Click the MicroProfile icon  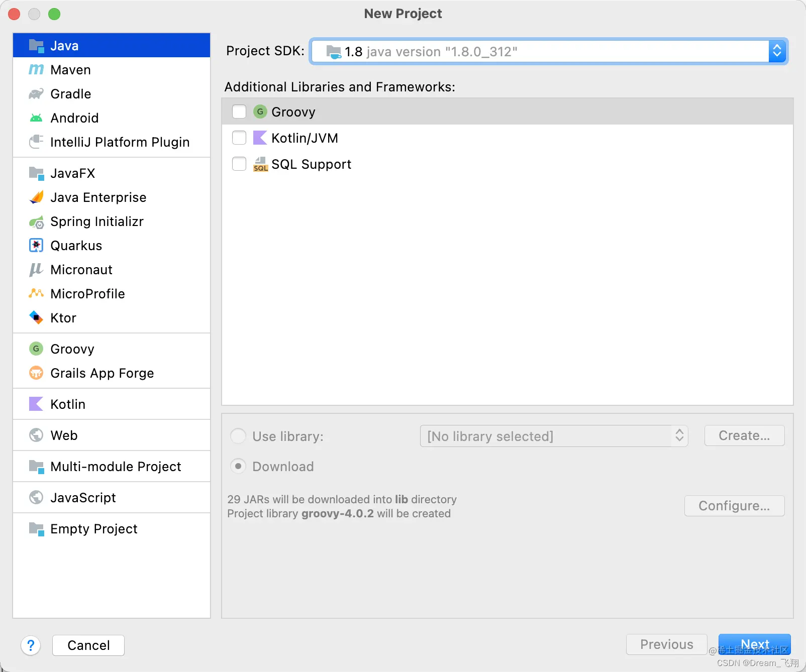(x=36, y=293)
